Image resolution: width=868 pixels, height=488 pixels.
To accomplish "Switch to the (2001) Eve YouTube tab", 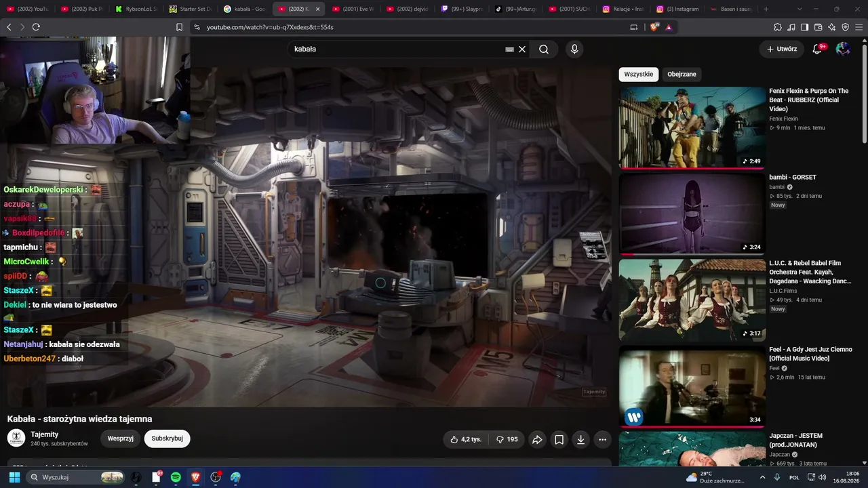I will pyautogui.click(x=353, y=9).
